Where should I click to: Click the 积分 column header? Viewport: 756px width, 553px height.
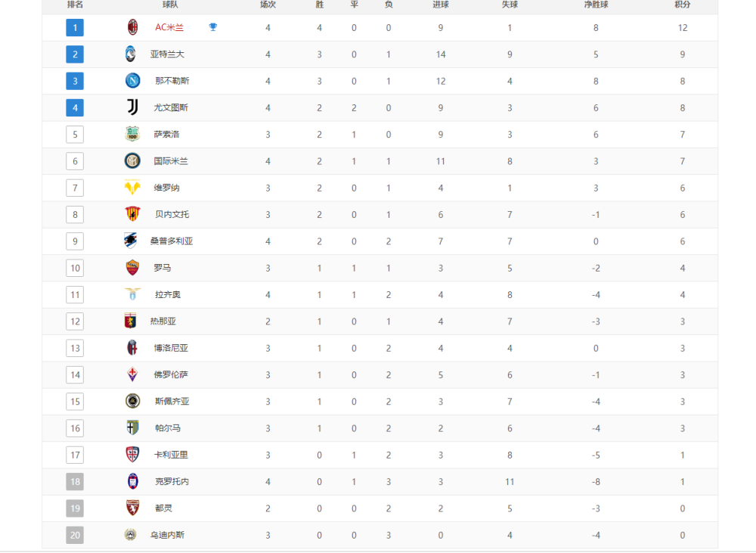(682, 5)
